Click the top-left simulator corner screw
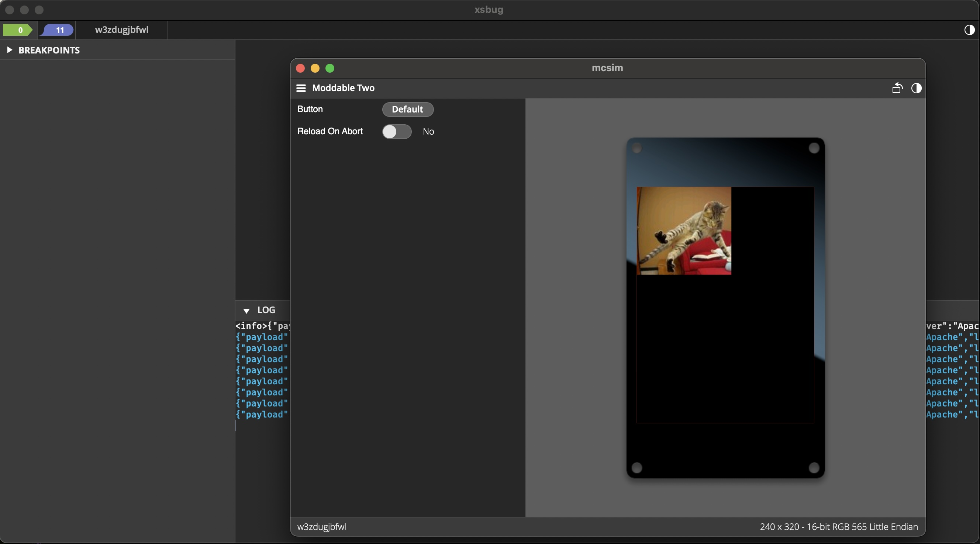The width and height of the screenshot is (980, 544). pyautogui.click(x=637, y=148)
